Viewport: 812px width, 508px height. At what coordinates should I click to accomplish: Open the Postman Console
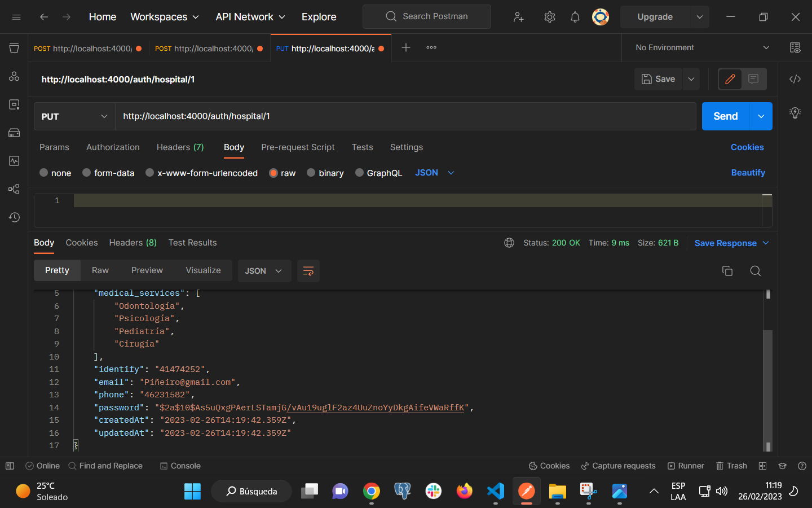[x=180, y=466]
